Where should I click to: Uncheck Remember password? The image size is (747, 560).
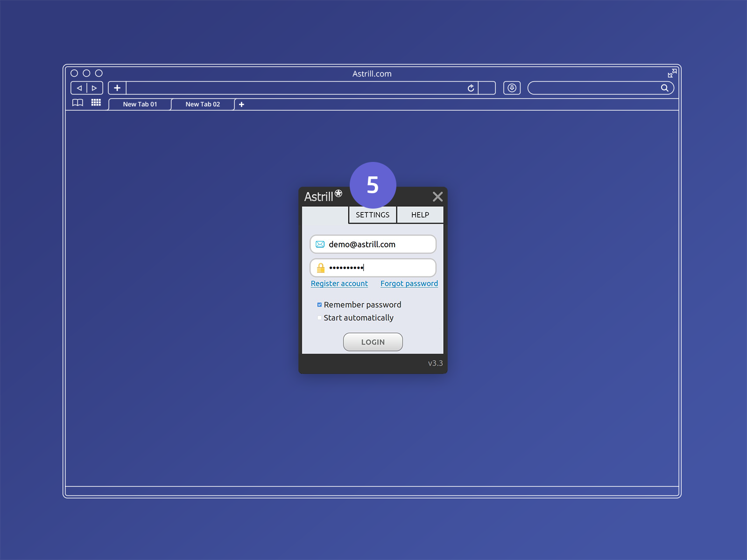click(319, 305)
